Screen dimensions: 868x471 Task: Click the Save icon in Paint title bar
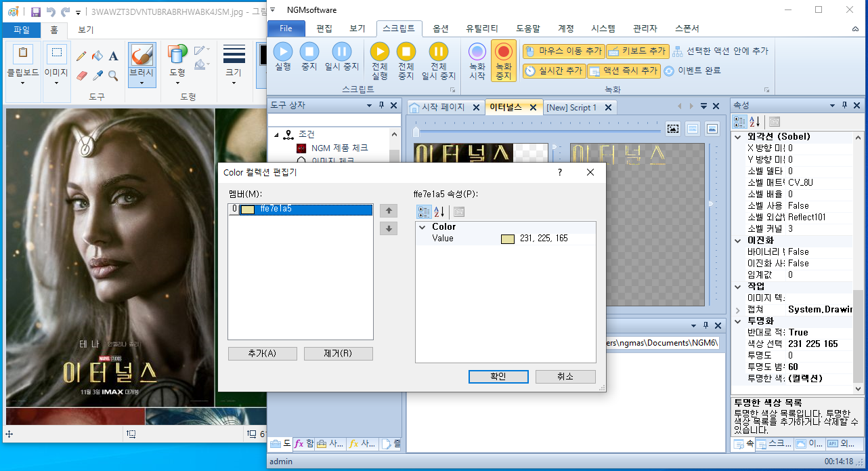click(x=36, y=12)
